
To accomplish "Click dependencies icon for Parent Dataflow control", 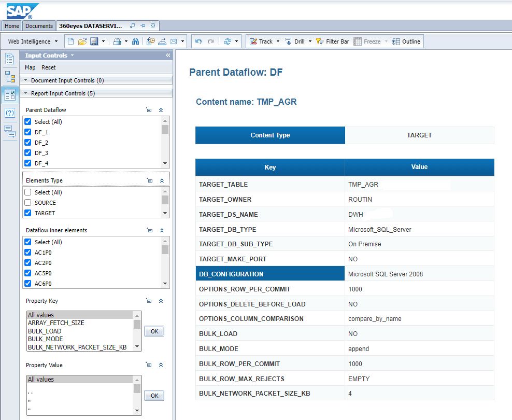I will tap(149, 110).
